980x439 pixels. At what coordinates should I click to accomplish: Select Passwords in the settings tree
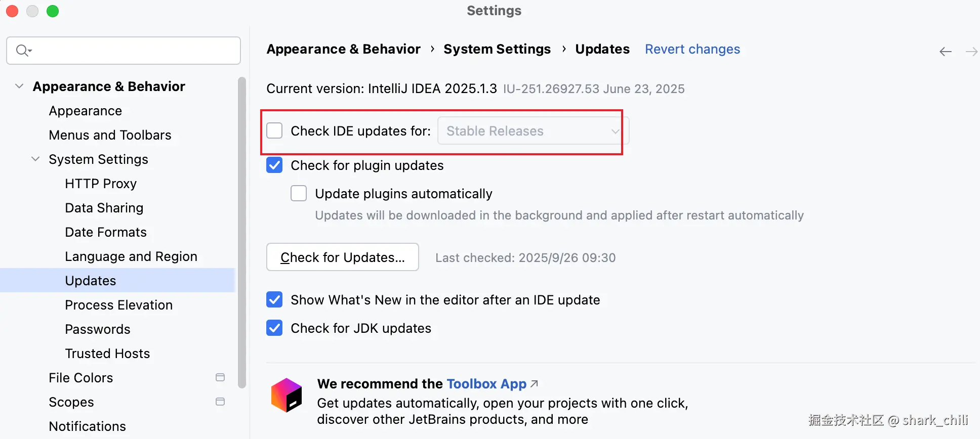tap(98, 329)
